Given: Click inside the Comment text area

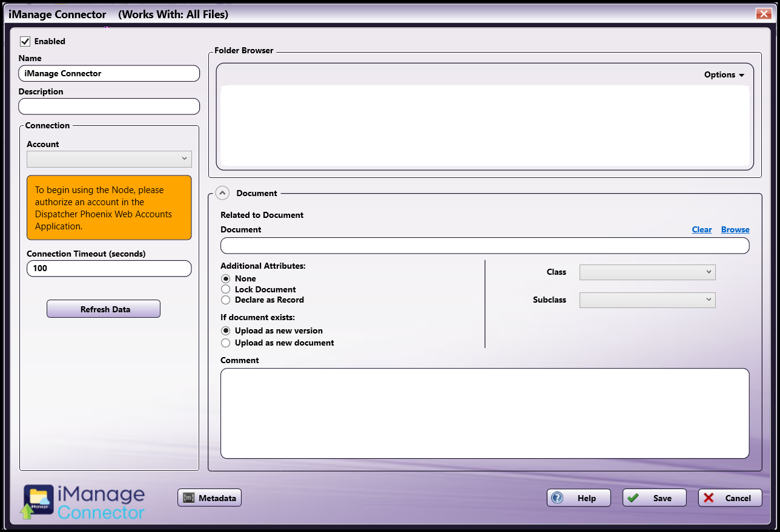Looking at the screenshot, I should tap(484, 412).
